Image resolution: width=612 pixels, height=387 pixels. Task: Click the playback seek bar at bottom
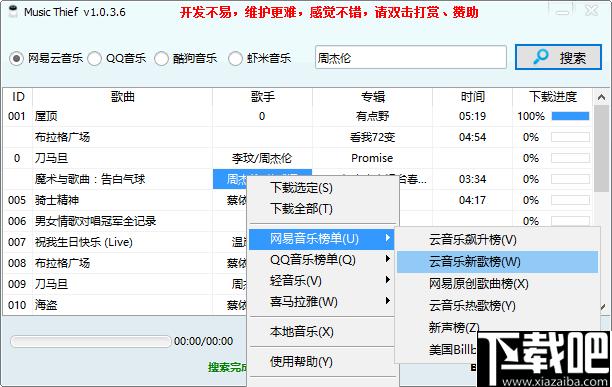pyautogui.click(x=91, y=341)
